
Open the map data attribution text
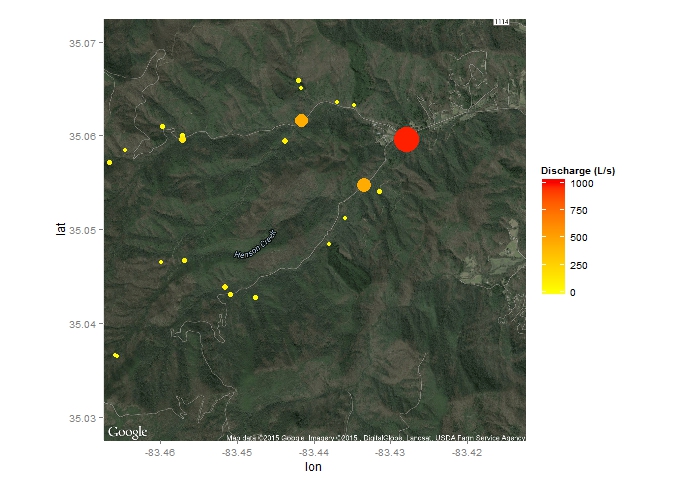pos(376,438)
